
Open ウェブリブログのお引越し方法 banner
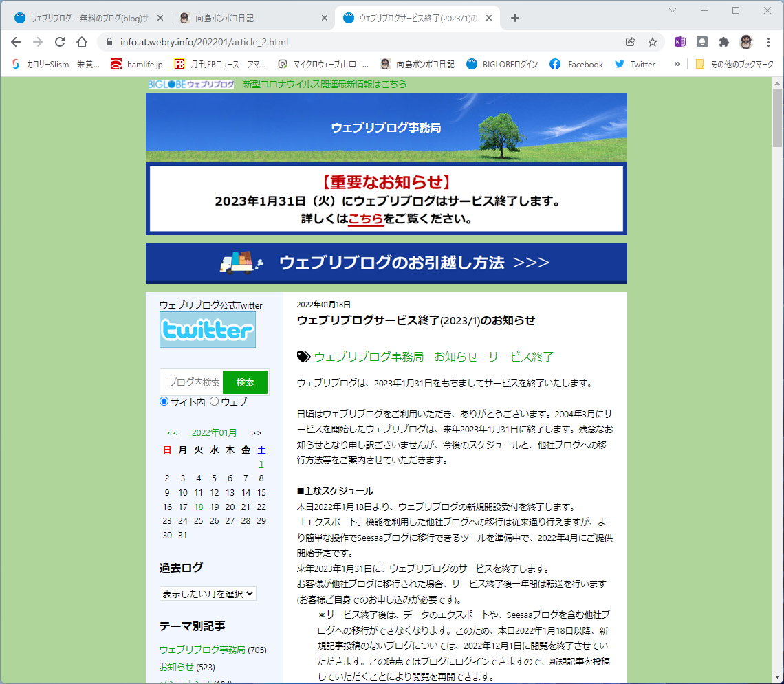tap(386, 263)
